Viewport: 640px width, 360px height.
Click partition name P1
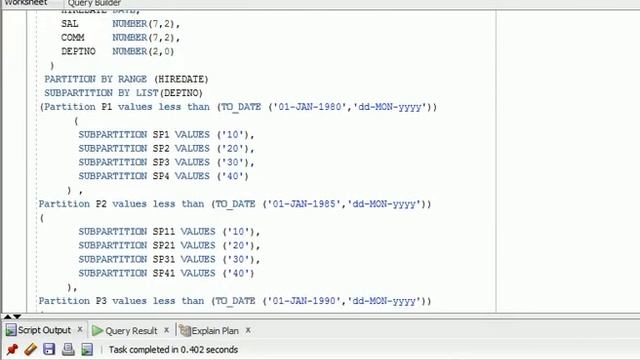pyautogui.click(x=107, y=107)
